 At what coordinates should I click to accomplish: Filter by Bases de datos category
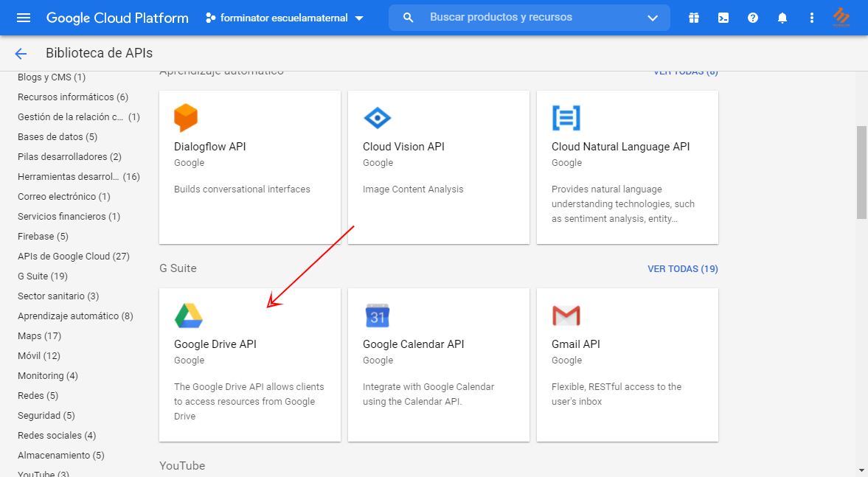click(x=58, y=136)
